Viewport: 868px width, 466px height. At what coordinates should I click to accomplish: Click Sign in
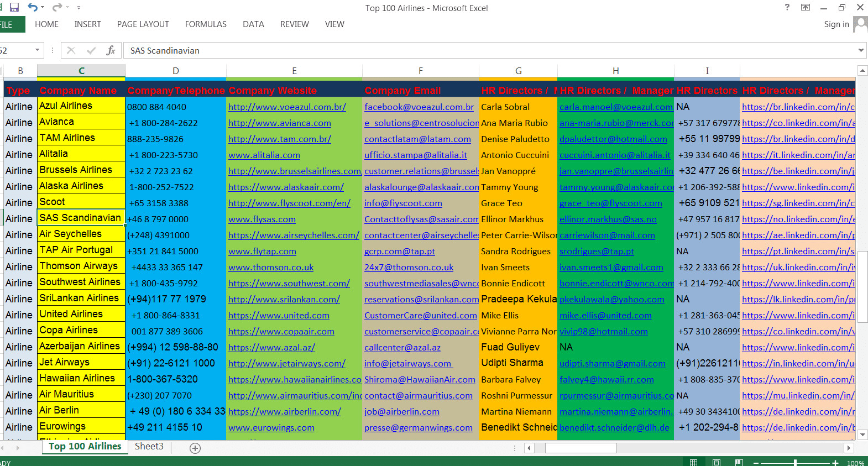[836, 24]
